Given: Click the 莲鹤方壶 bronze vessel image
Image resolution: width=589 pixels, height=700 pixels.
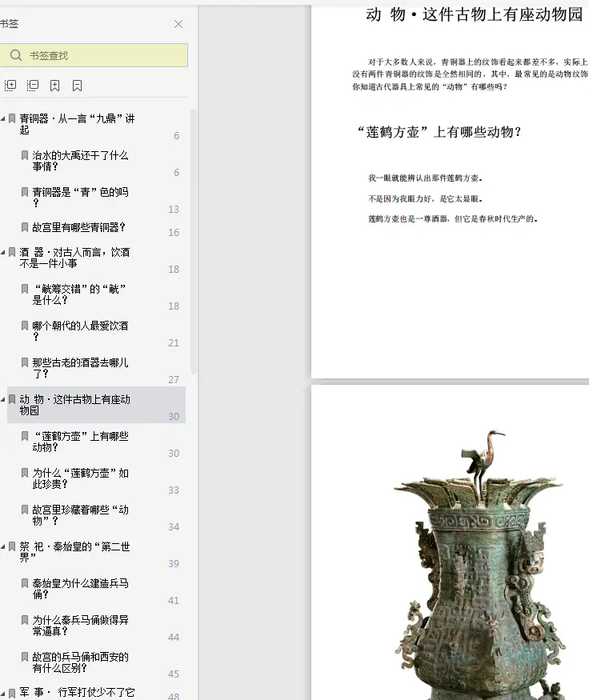Looking at the screenshot, I should [480, 565].
